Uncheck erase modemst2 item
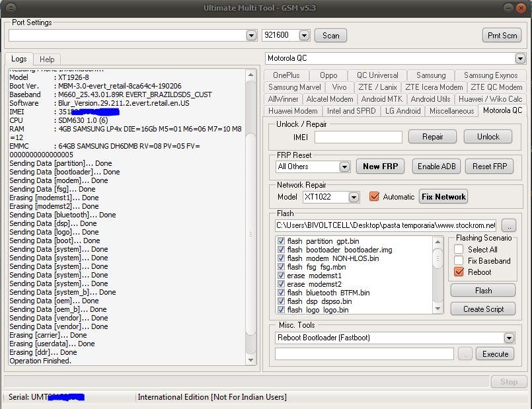The height and width of the screenshot is (409, 532). [281, 284]
